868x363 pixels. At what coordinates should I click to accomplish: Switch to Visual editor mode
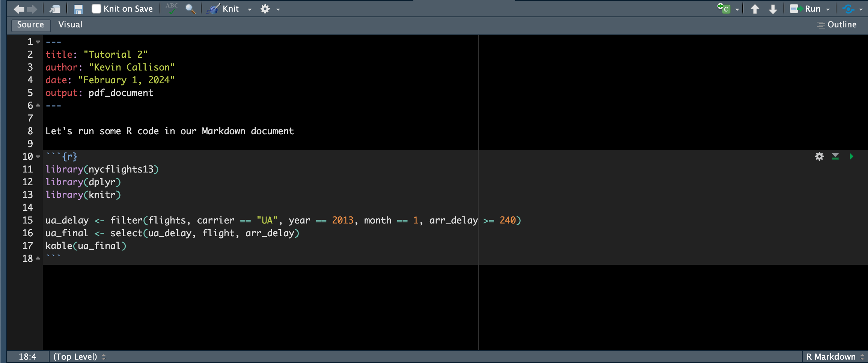70,25
